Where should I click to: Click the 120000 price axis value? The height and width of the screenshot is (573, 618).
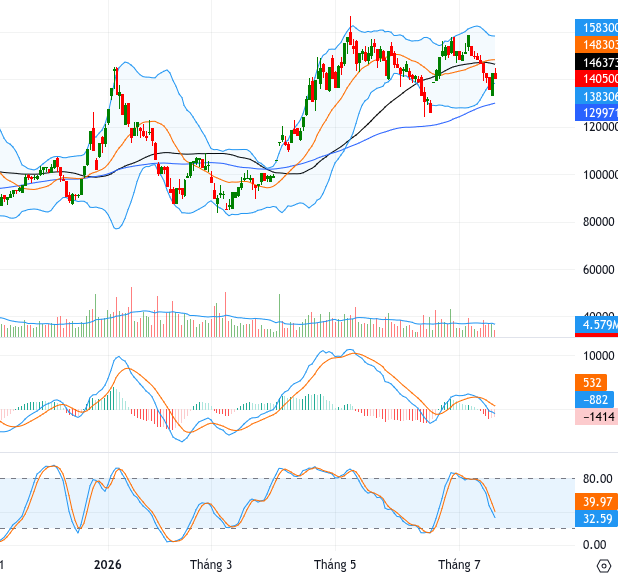click(x=600, y=127)
